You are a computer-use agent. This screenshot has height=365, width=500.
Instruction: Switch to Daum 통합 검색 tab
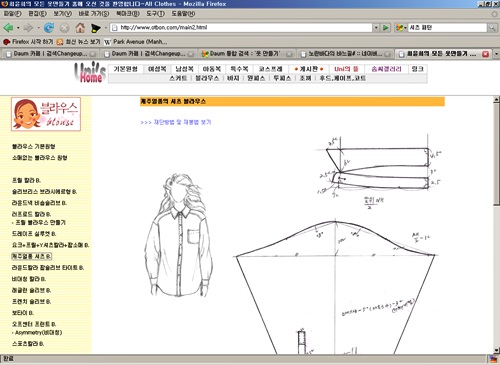tap(246, 54)
